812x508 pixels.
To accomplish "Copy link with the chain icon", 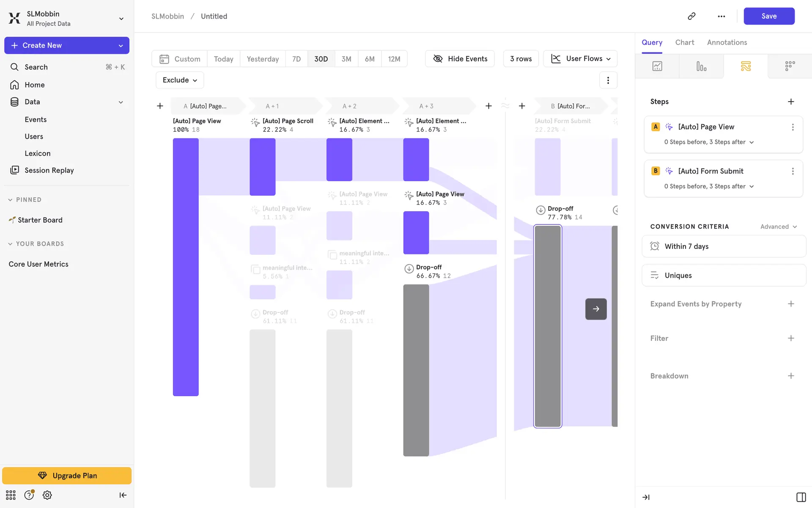I will [x=691, y=16].
